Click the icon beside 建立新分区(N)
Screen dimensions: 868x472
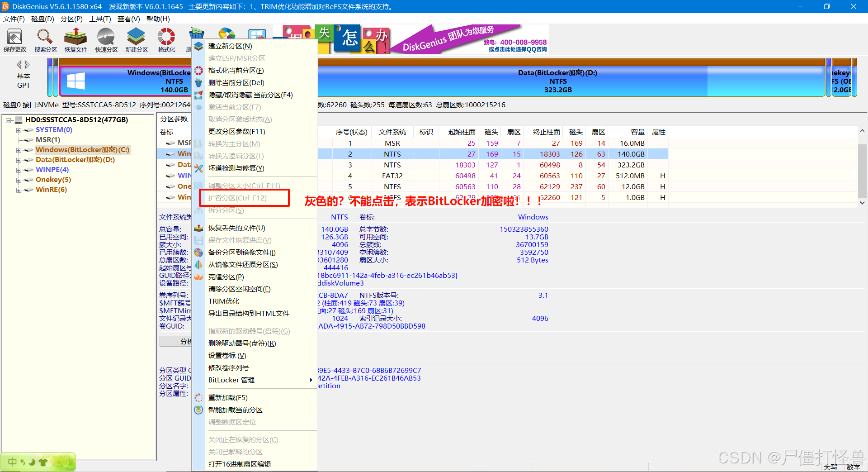coord(198,46)
